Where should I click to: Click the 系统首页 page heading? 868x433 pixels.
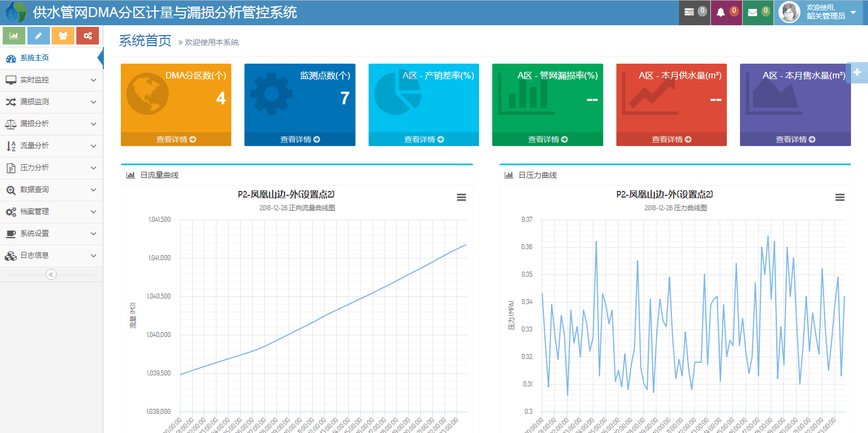145,41
